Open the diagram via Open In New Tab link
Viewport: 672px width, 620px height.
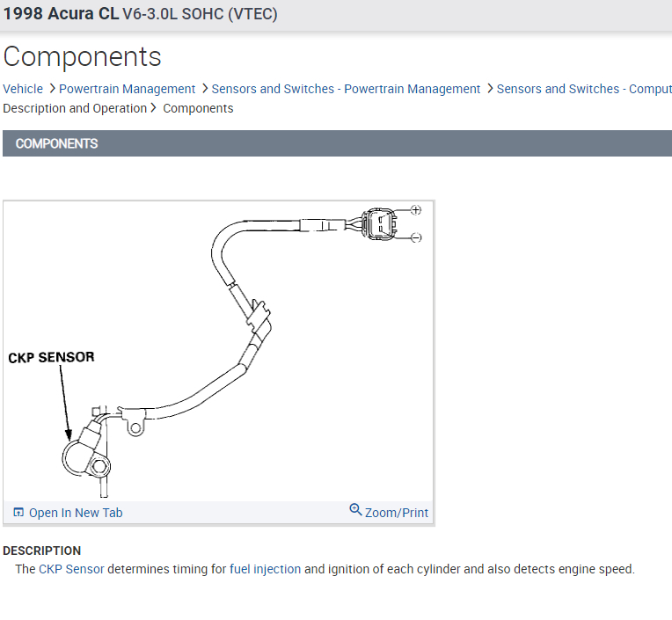(76, 513)
